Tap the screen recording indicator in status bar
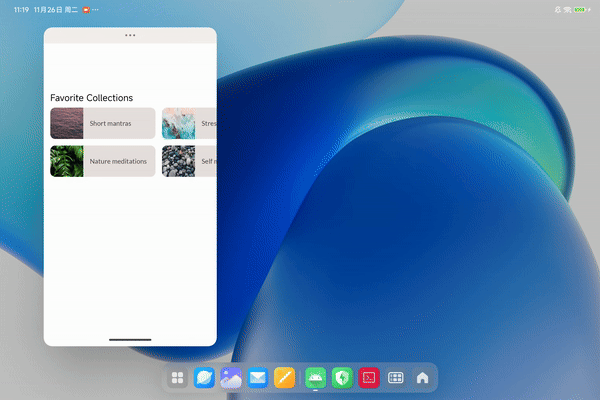Image resolution: width=600 pixels, height=400 pixels. point(86,10)
